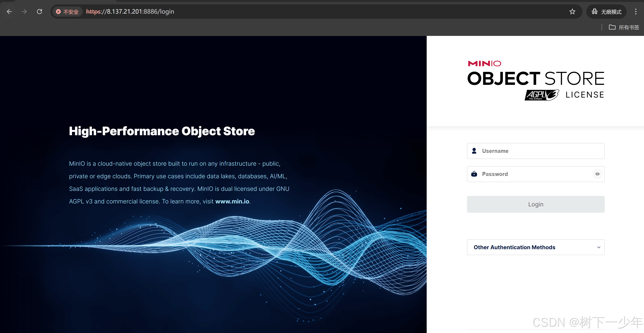The width and height of the screenshot is (644, 333).
Task: Click the LICENSE text beside AGPL badge
Action: [585, 95]
